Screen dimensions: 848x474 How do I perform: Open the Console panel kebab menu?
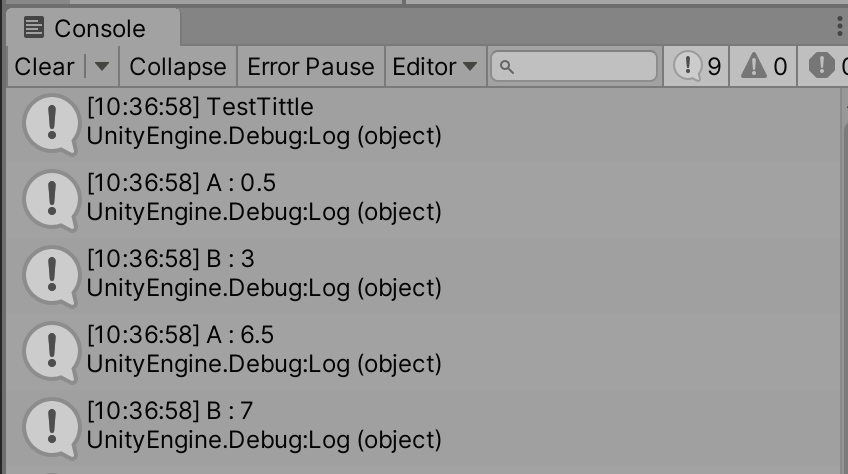(x=839, y=26)
